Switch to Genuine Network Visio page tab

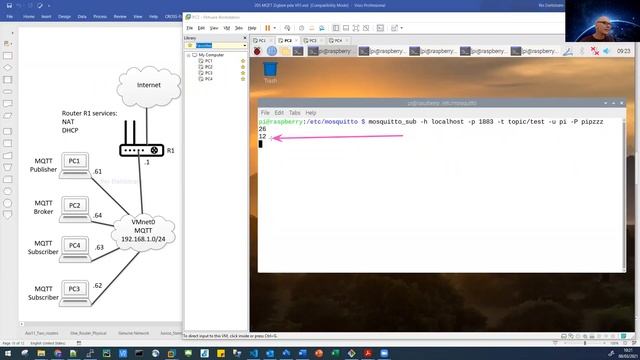pos(133,333)
